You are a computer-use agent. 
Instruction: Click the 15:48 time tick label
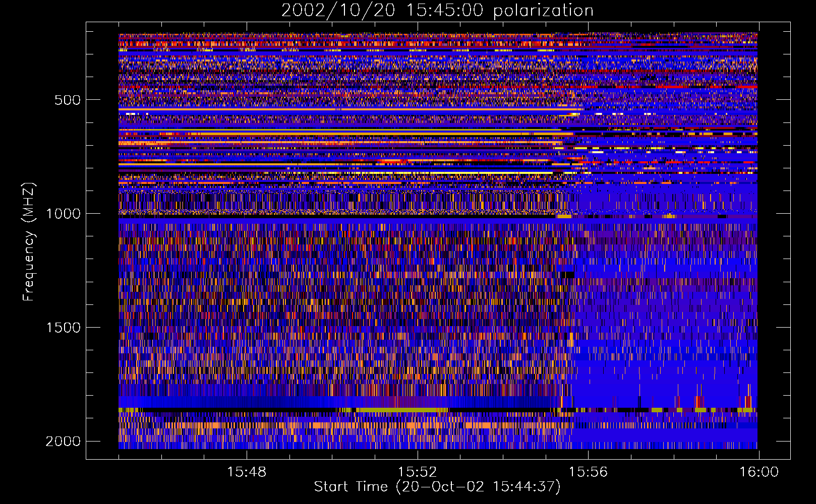[247, 472]
